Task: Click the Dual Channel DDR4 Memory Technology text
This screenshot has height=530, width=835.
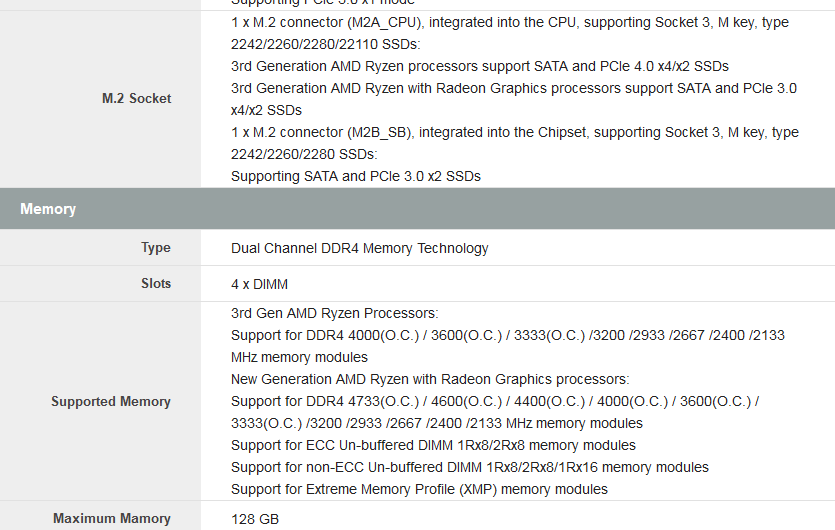Action: pos(360,248)
